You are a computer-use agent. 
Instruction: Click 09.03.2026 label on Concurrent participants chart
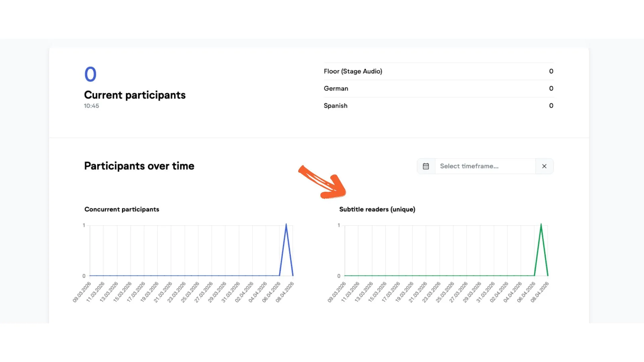82,292
